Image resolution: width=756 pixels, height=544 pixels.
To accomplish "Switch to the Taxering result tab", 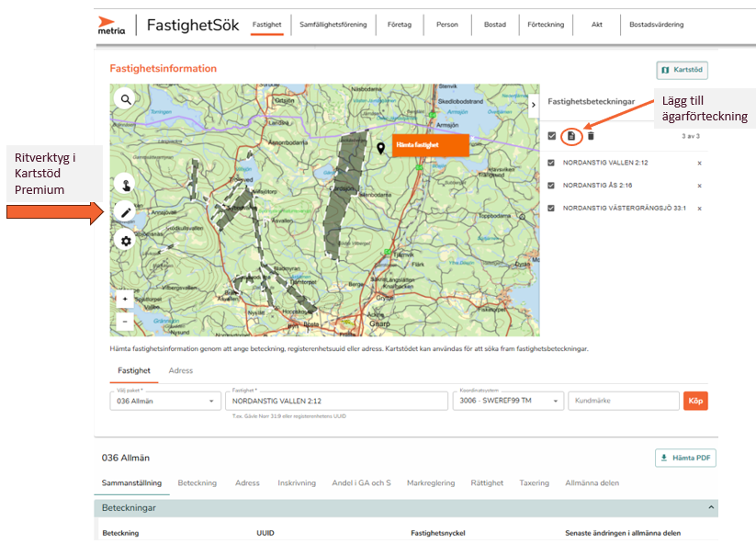I will [x=535, y=482].
